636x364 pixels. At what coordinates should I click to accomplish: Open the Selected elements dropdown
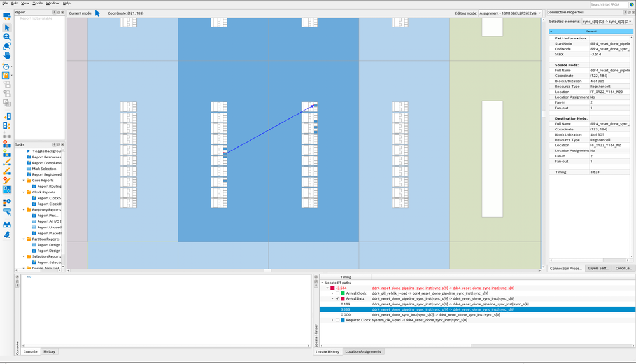(x=607, y=22)
